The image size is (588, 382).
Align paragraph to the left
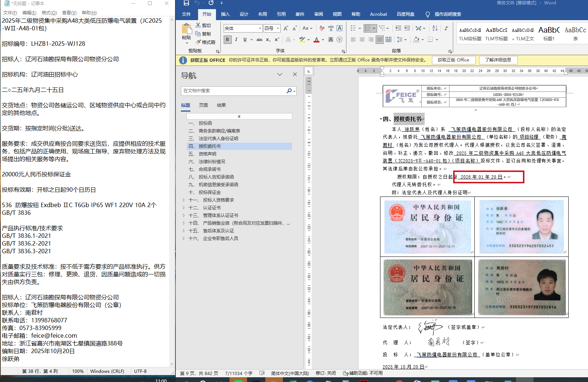(x=353, y=40)
